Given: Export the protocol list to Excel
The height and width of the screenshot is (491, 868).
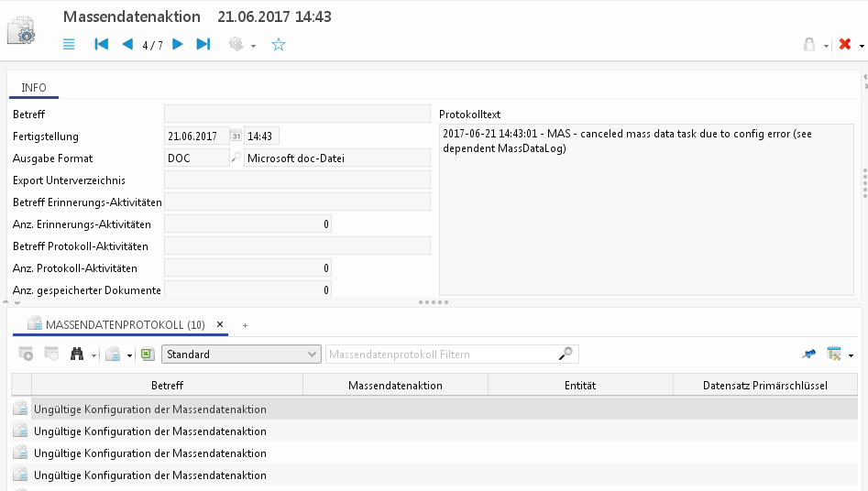Looking at the screenshot, I should point(148,355).
